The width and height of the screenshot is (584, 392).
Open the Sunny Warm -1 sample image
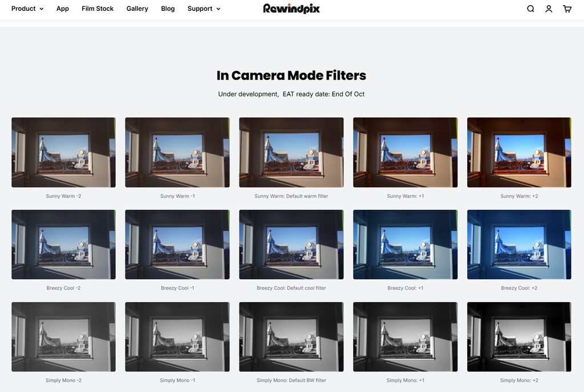(177, 153)
